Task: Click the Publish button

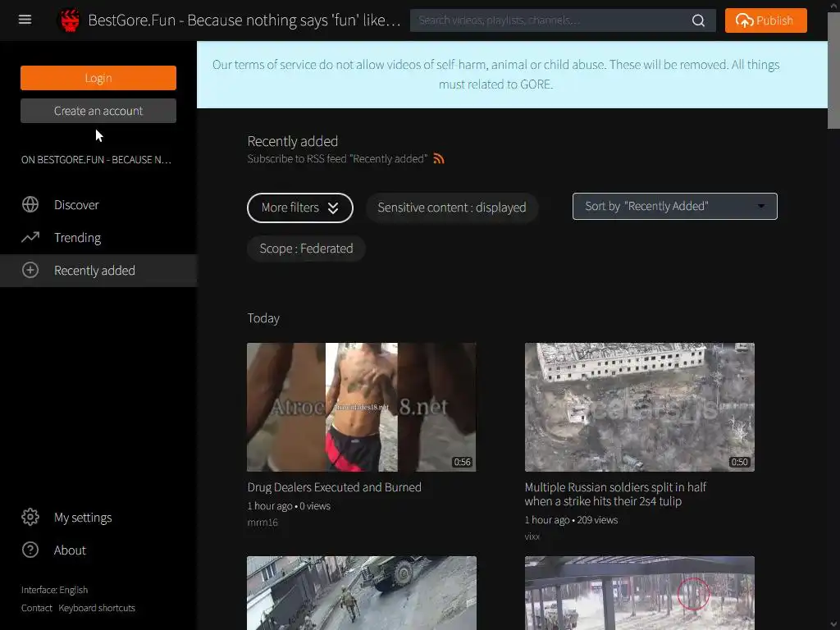Action: point(765,21)
